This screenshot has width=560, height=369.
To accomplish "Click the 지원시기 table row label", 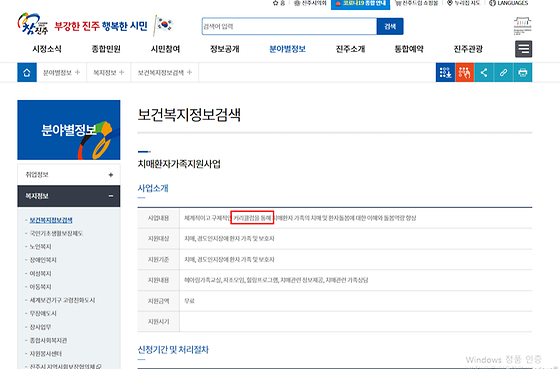I will (159, 321).
